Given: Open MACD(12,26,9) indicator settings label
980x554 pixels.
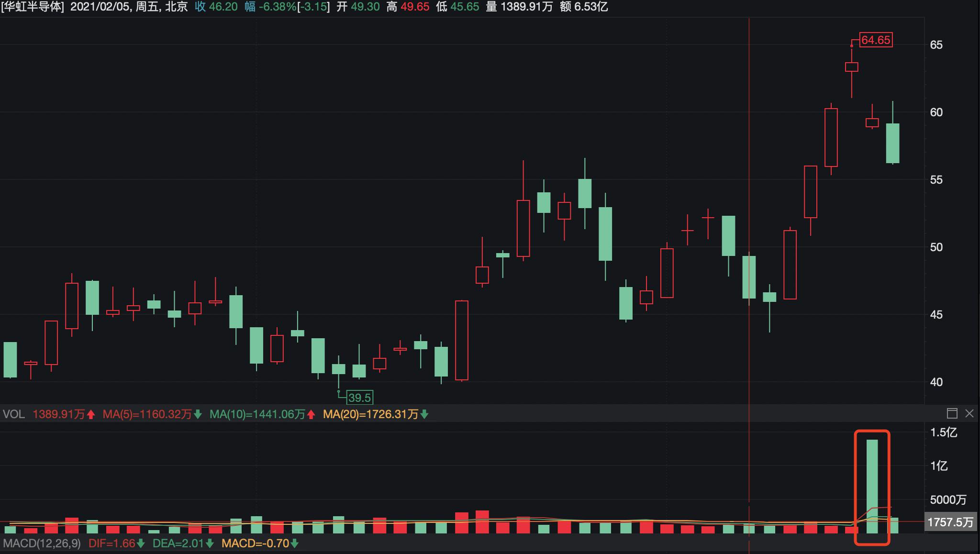Looking at the screenshot, I should pyautogui.click(x=42, y=543).
